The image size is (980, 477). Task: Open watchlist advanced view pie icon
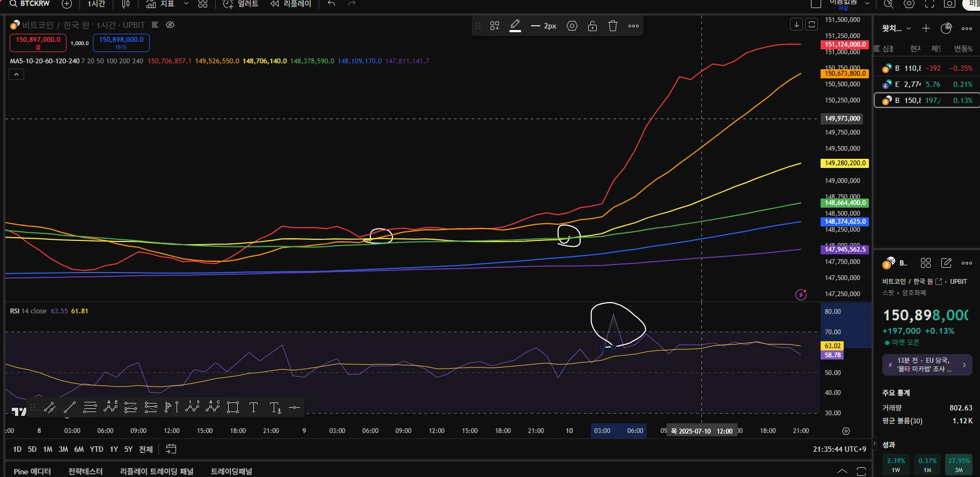pyautogui.click(x=946, y=28)
